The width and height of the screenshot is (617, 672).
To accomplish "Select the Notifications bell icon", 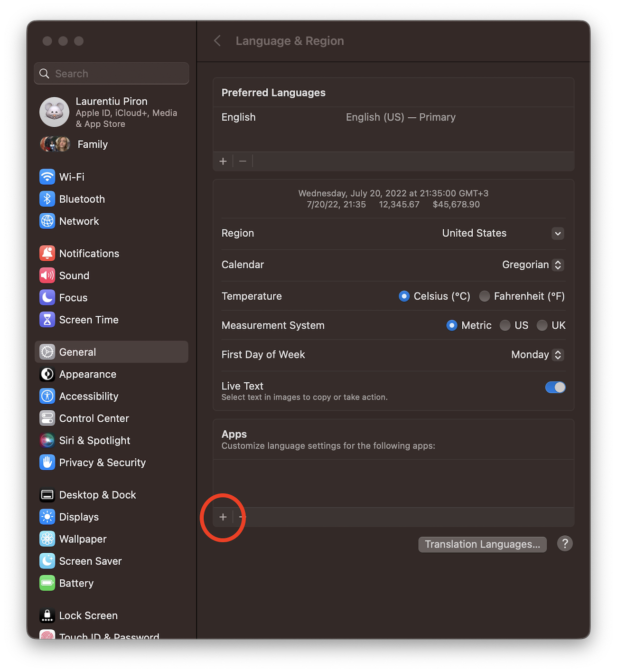I will 47,253.
